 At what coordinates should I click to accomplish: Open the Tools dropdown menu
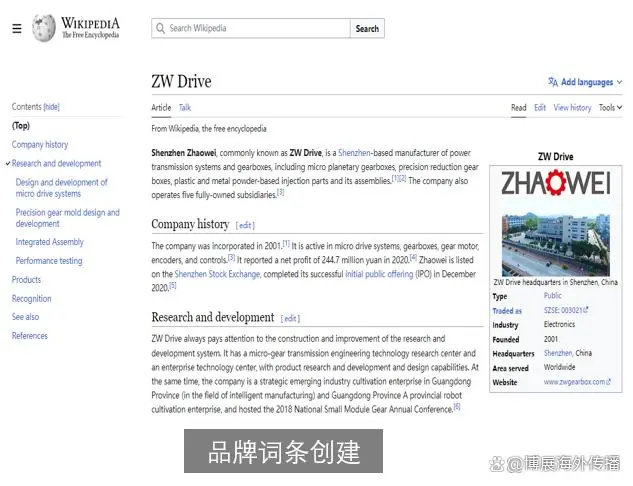[609, 108]
